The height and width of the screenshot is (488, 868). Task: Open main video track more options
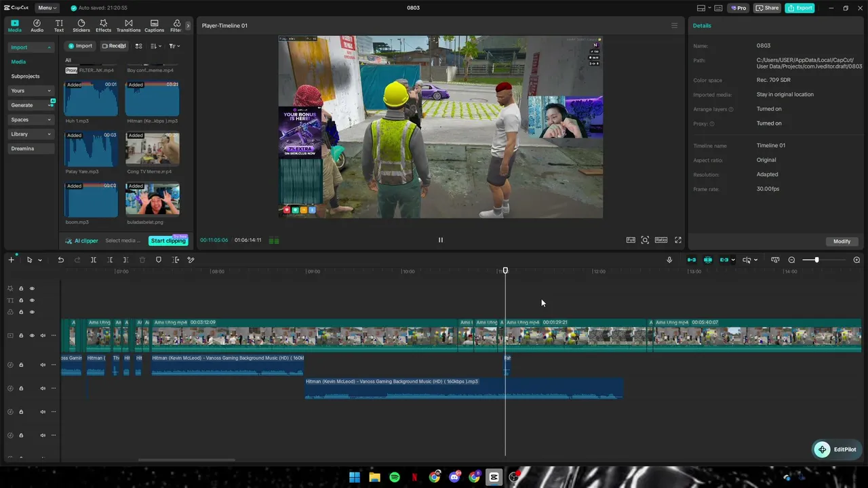54,335
